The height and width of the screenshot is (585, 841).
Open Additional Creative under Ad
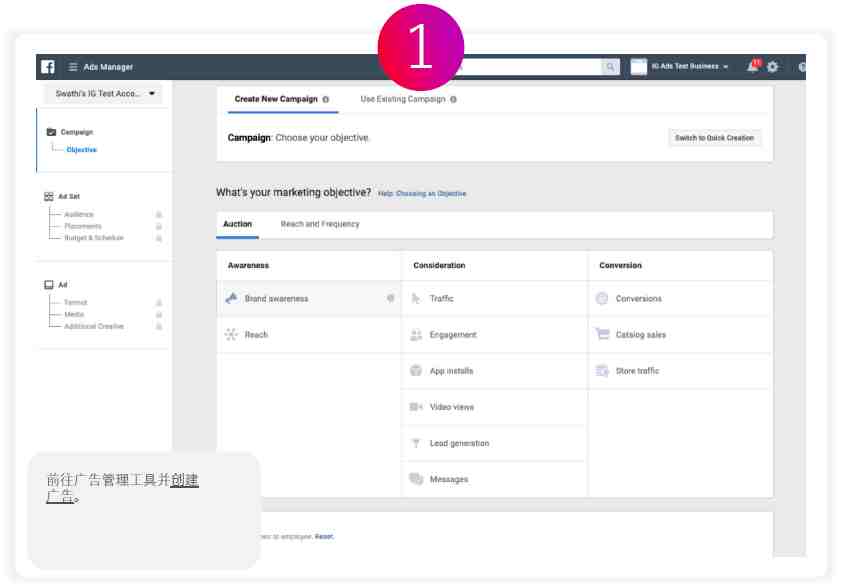click(x=94, y=326)
